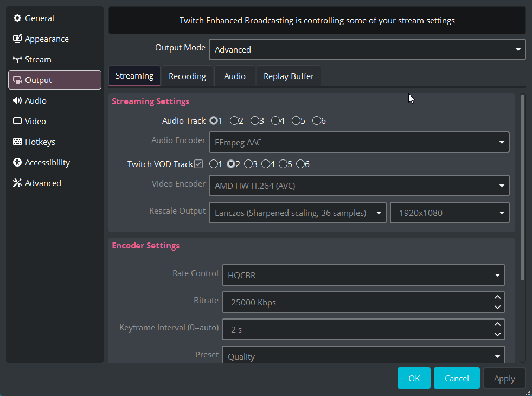Open the Audio Encoder dropdown
532x396 pixels.
click(x=359, y=142)
